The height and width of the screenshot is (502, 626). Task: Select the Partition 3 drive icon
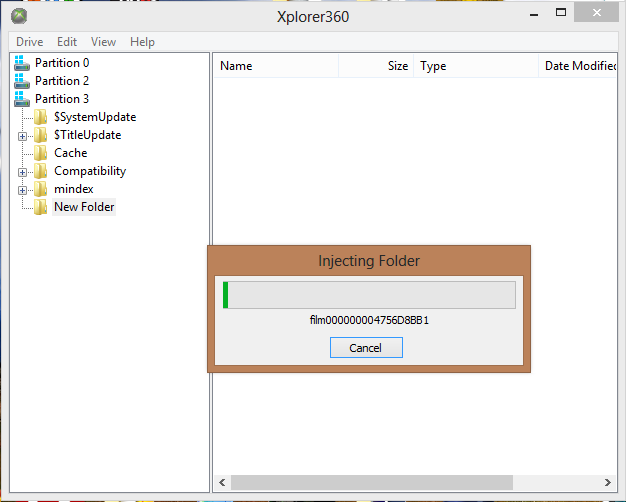(x=22, y=99)
